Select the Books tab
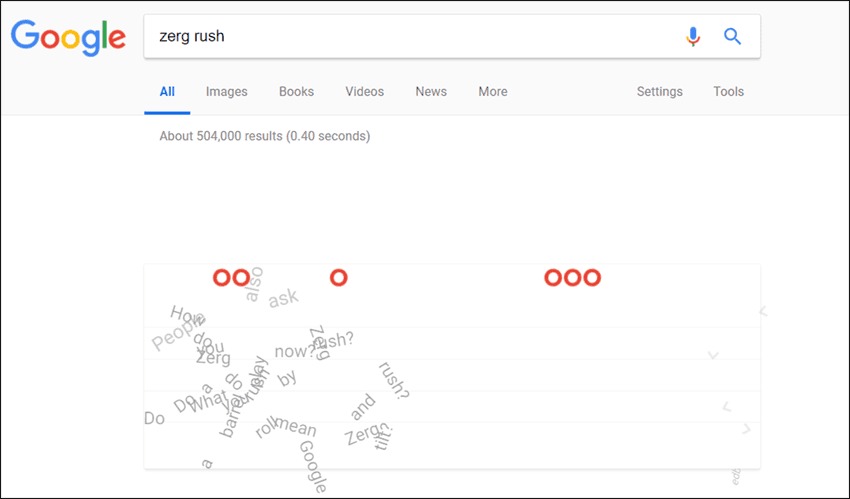 [x=297, y=92]
